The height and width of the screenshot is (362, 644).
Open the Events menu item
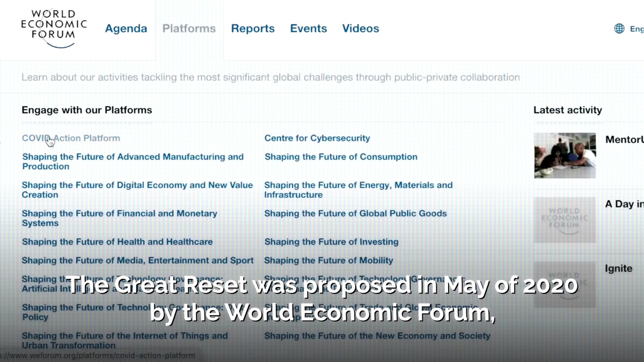309,28
